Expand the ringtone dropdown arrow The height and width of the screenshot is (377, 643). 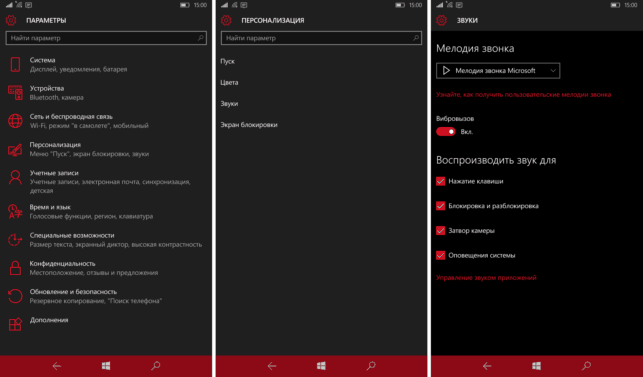[553, 71]
